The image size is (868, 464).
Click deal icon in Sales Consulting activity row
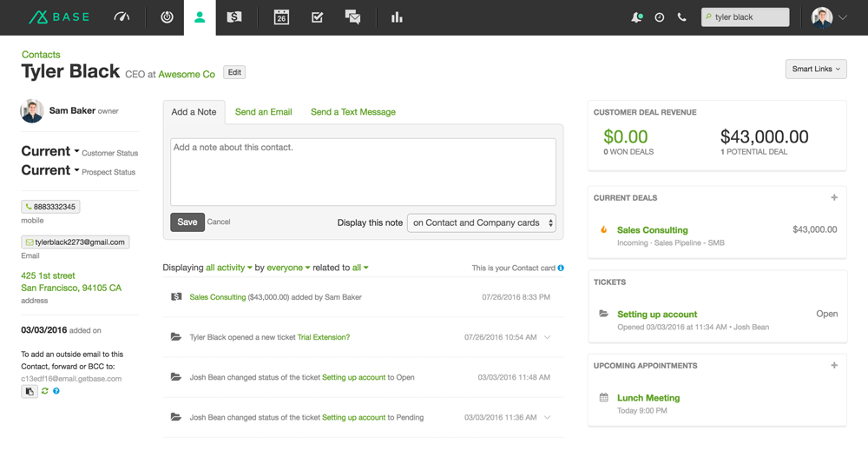point(176,296)
